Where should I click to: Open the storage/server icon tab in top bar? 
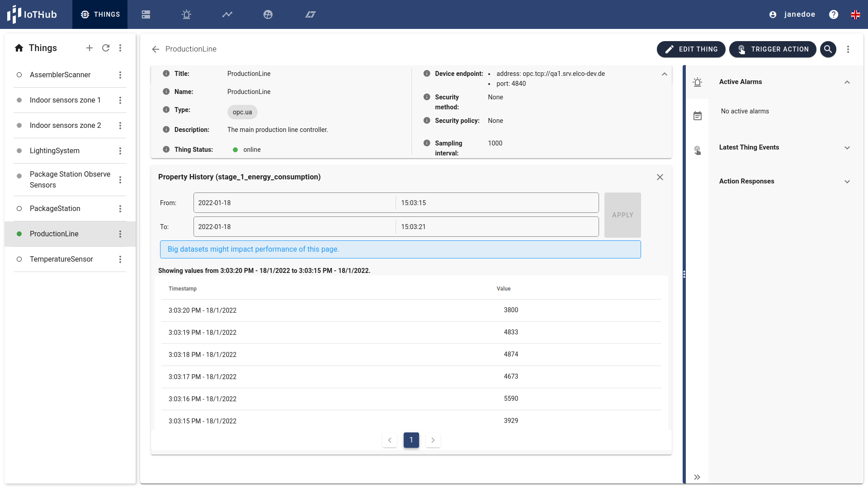pyautogui.click(x=146, y=14)
